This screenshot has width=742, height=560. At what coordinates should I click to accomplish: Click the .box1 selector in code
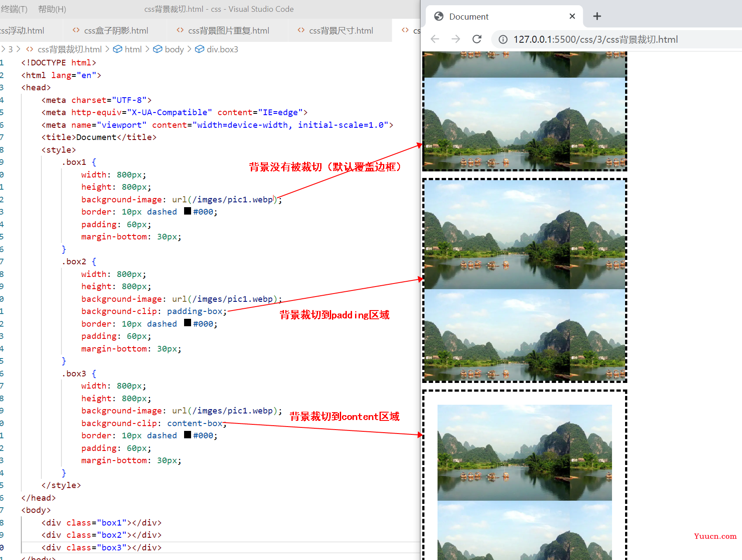74,162
